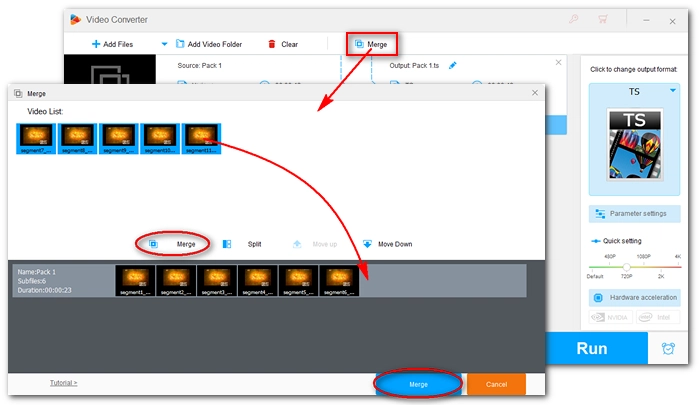Select Intel acceleration option
Image resolution: width=700 pixels, height=405 pixels.
pyautogui.click(x=658, y=317)
